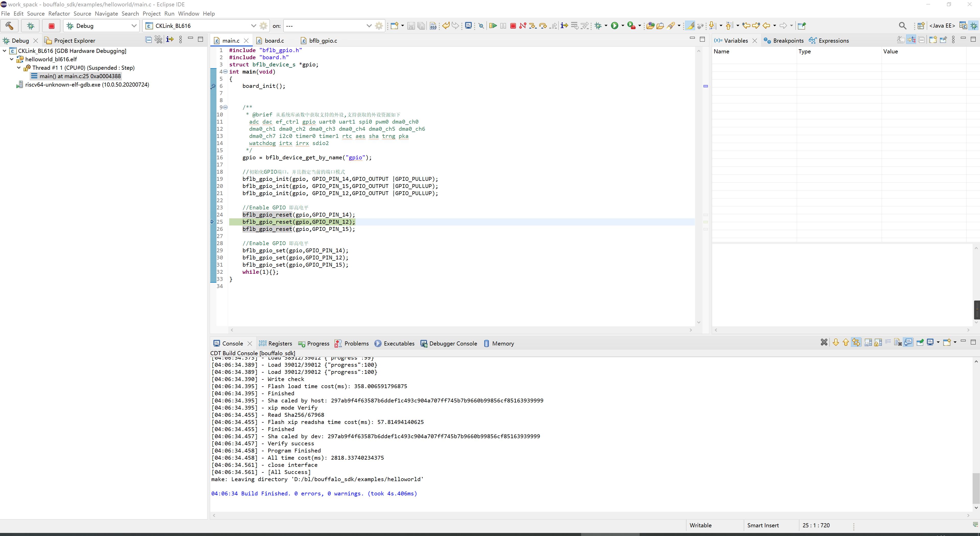The height and width of the screenshot is (536, 980).
Task: Fold the main function at line 4
Action: click(226, 72)
